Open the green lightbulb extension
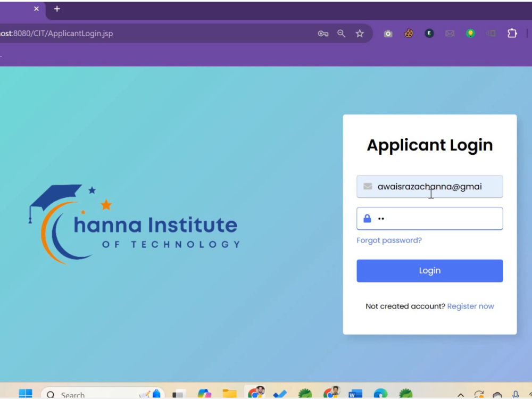 (x=470, y=33)
